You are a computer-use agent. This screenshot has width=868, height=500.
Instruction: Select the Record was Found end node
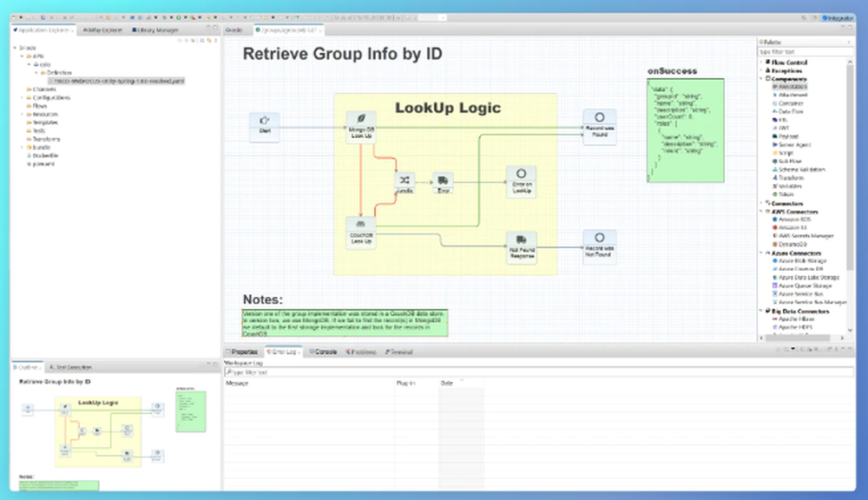tap(600, 126)
